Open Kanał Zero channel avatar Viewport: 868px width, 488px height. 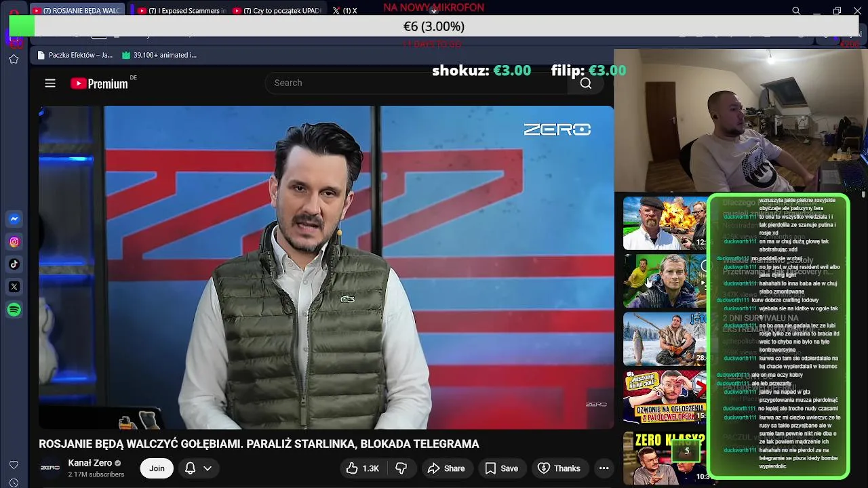[x=50, y=468]
